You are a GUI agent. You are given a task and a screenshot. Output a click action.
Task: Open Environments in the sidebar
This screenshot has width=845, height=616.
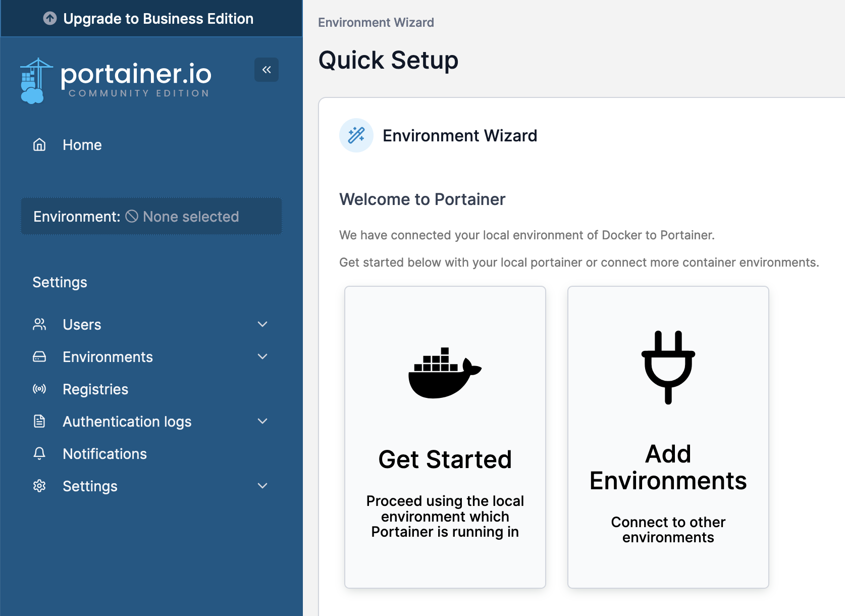point(151,357)
